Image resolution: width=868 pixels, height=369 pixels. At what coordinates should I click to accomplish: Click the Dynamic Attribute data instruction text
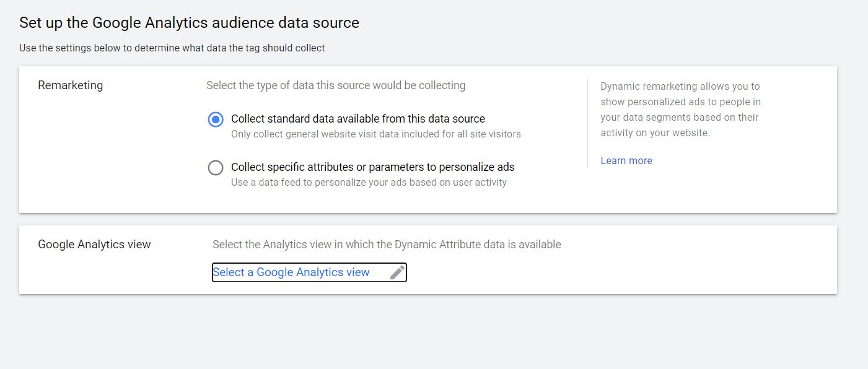387,244
